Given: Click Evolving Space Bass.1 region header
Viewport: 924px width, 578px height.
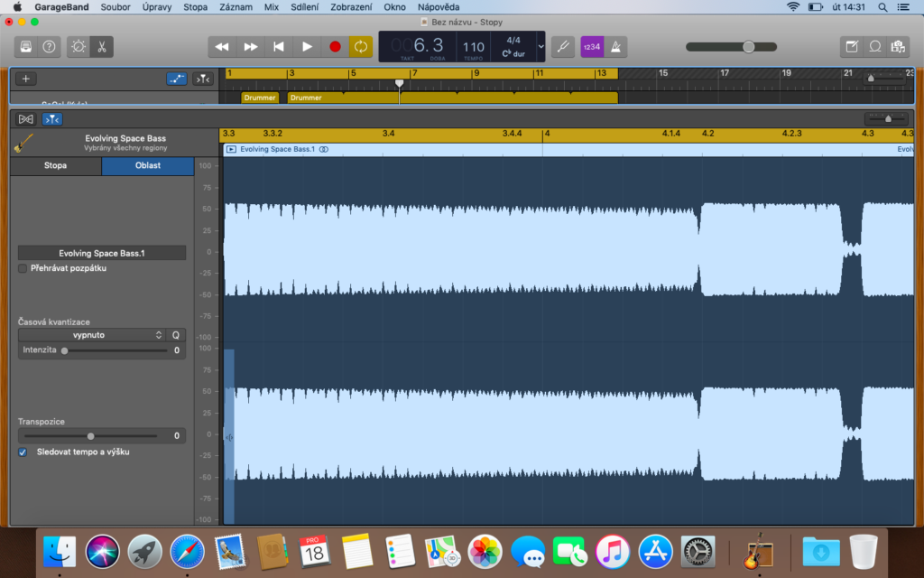Looking at the screenshot, I should tap(568, 149).
